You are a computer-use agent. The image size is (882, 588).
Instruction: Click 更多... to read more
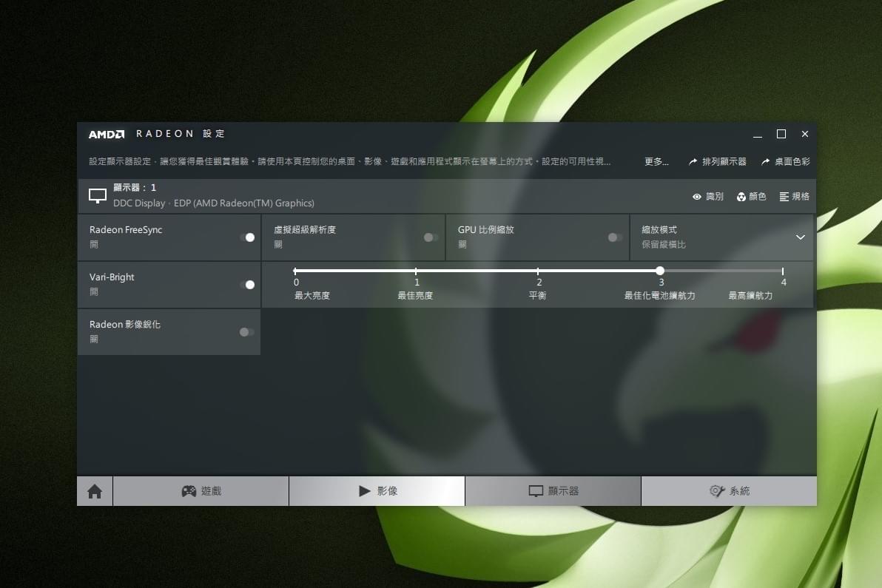656,162
